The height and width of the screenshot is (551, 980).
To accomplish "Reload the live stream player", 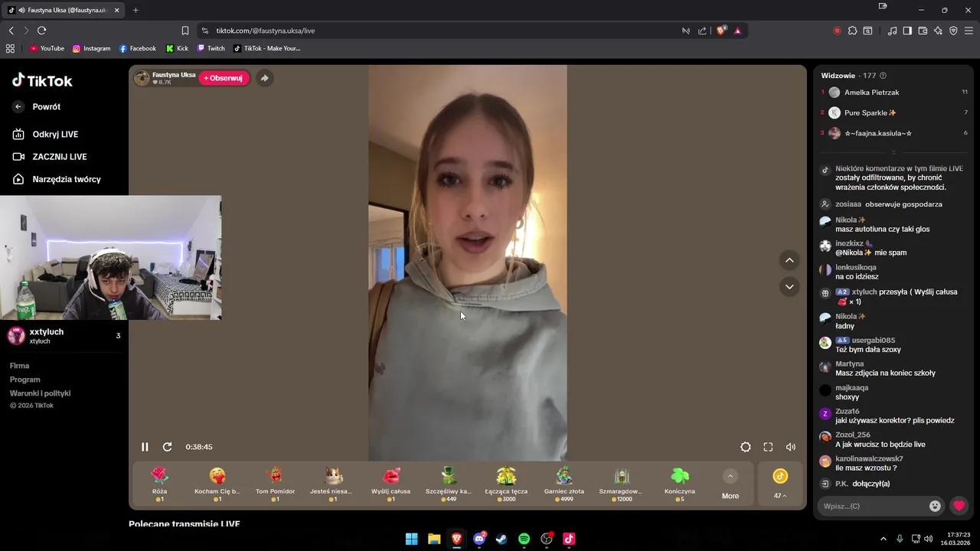I will (x=167, y=447).
